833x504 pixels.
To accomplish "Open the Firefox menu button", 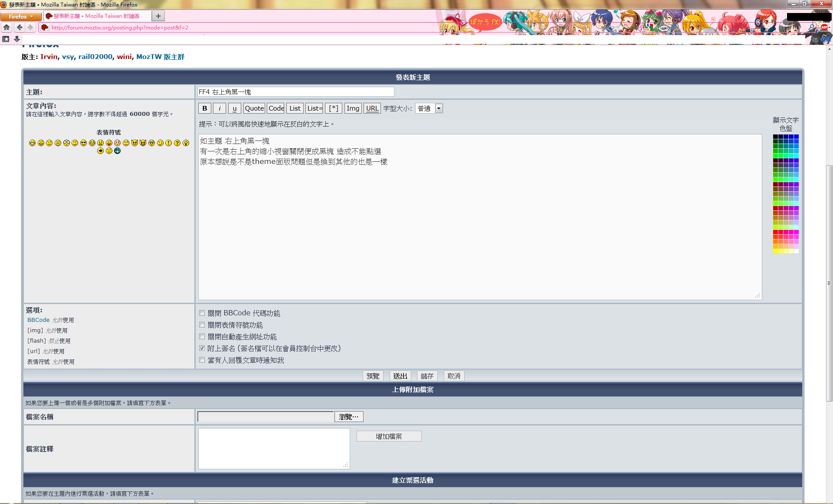I will click(x=20, y=16).
